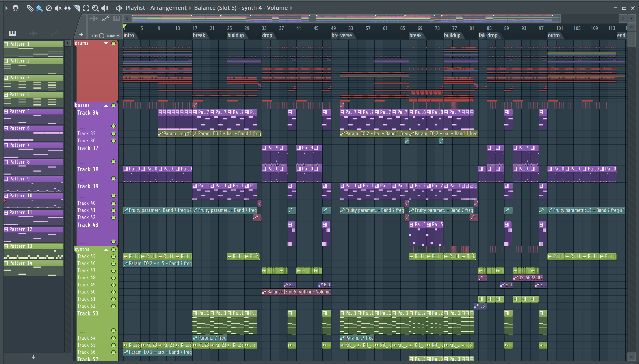Select Param. EQ 2 - arp Band 7 freq clip

tap(158, 352)
